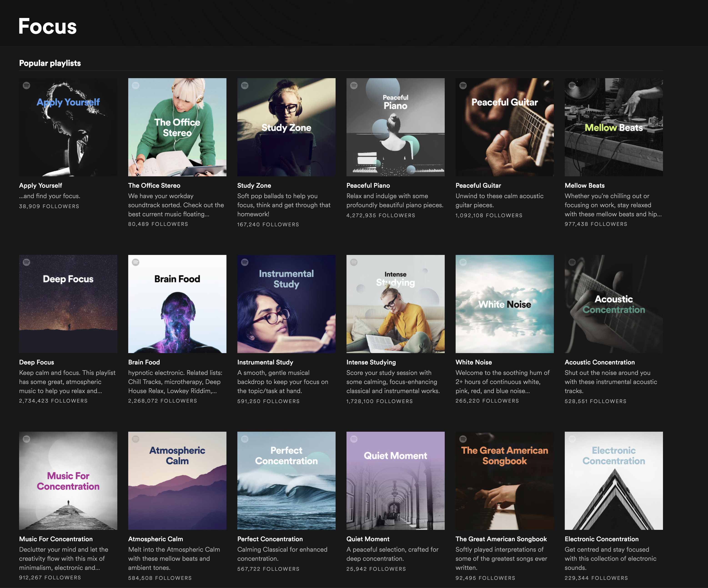Open the Quiet Moment cover image
Viewport: 708px width, 588px height.
395,481
